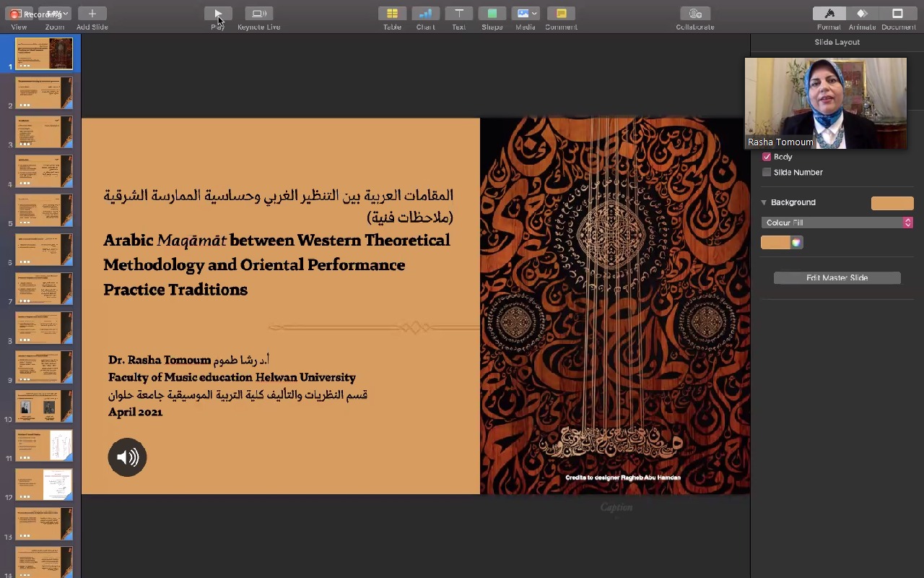The width and height of the screenshot is (924, 578).
Task: Click the English slide title starting 'Arabic Maqāmāt'
Action: pyautogui.click(x=276, y=264)
